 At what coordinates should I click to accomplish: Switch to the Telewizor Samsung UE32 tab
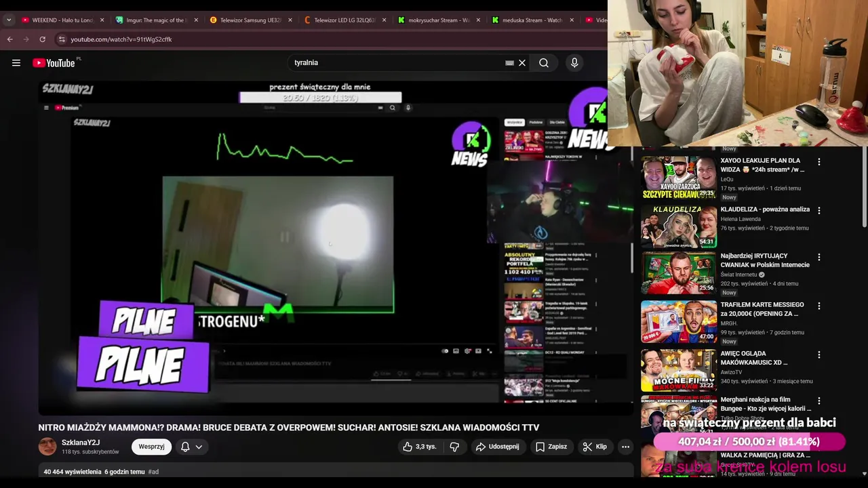249,20
